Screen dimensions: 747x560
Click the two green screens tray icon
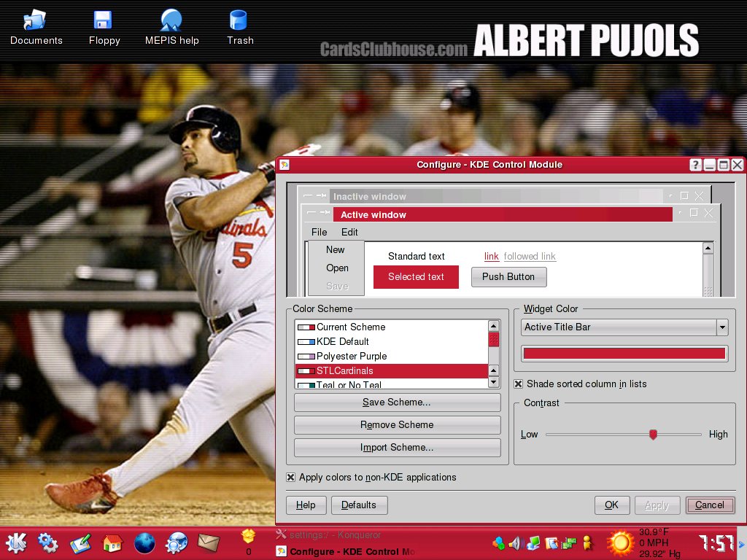pyautogui.click(x=569, y=542)
